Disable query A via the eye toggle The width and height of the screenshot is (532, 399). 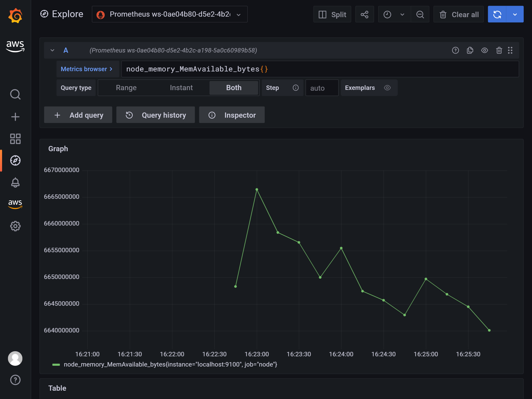click(x=484, y=50)
